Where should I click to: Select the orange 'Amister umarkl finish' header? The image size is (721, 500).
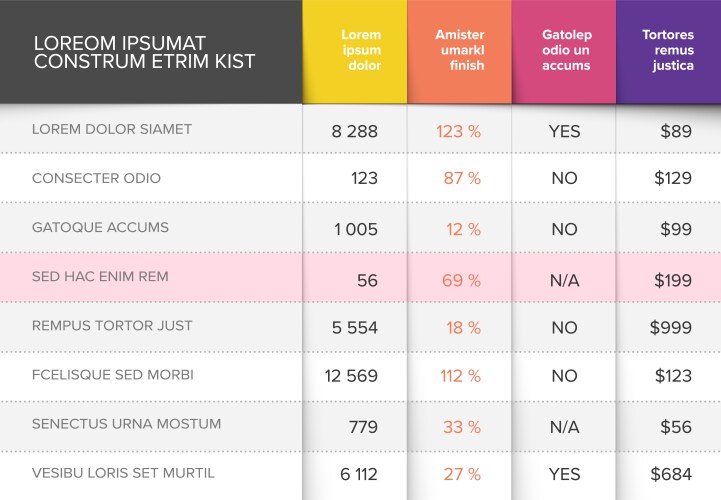459,50
